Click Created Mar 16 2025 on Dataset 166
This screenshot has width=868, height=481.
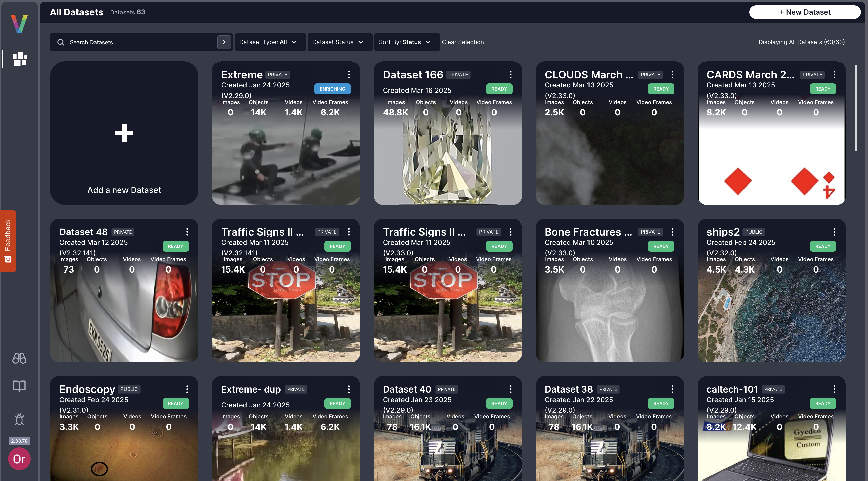pos(417,90)
